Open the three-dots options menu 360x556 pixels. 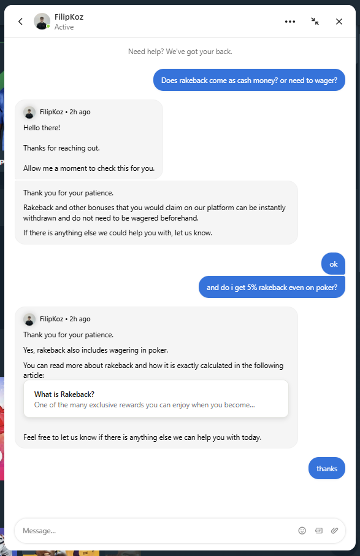coord(290,22)
